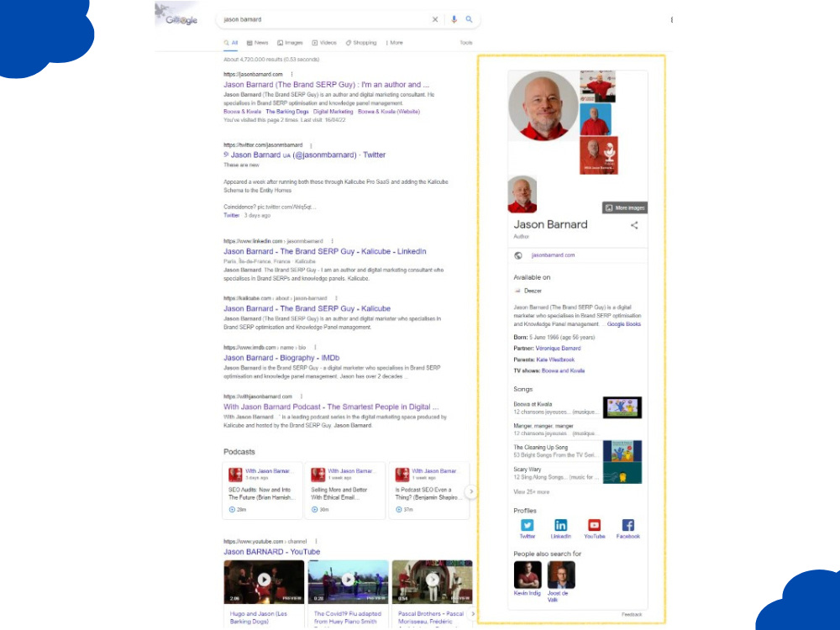Advance podcasts carousel with the arrow
This screenshot has width=840, height=630.
tap(471, 491)
